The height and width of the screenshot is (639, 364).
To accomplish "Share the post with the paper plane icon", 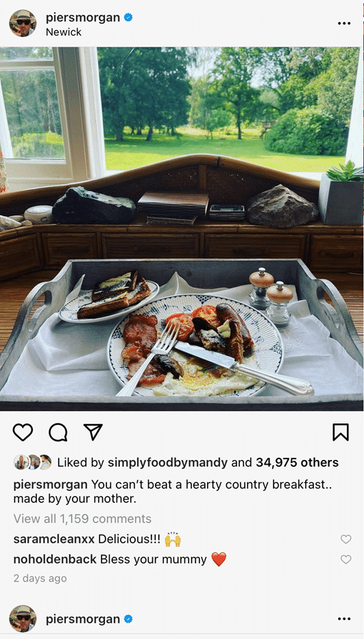I will click(93, 432).
